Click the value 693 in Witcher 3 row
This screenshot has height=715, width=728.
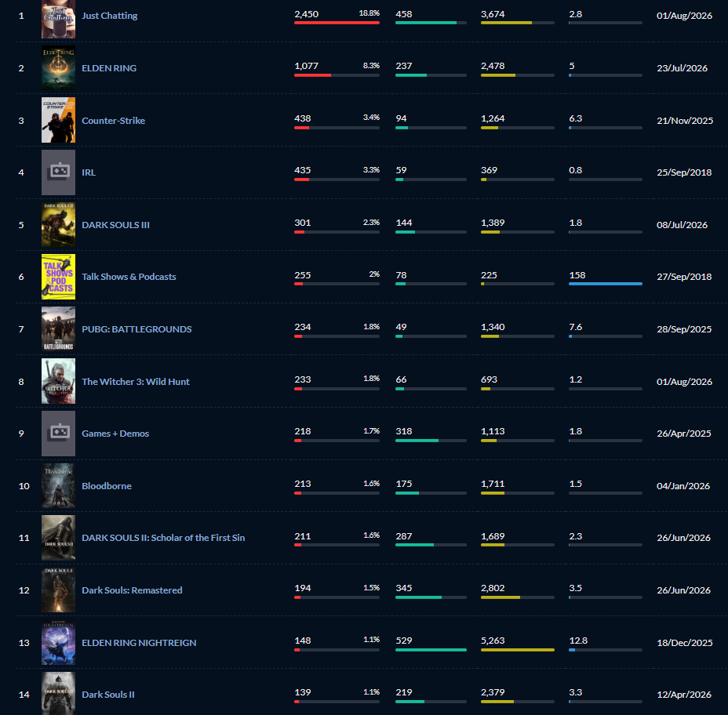tap(489, 379)
